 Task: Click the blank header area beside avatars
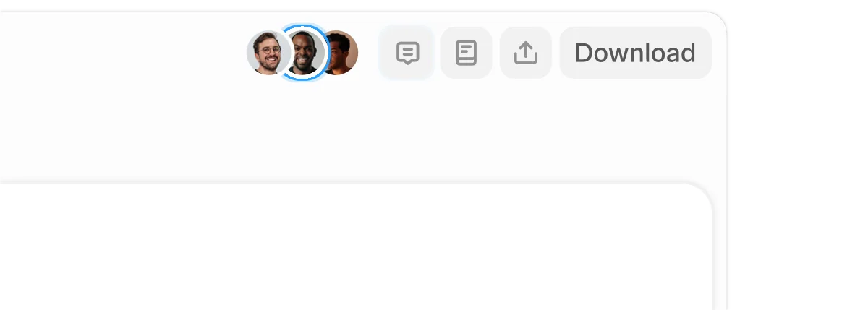point(123,53)
